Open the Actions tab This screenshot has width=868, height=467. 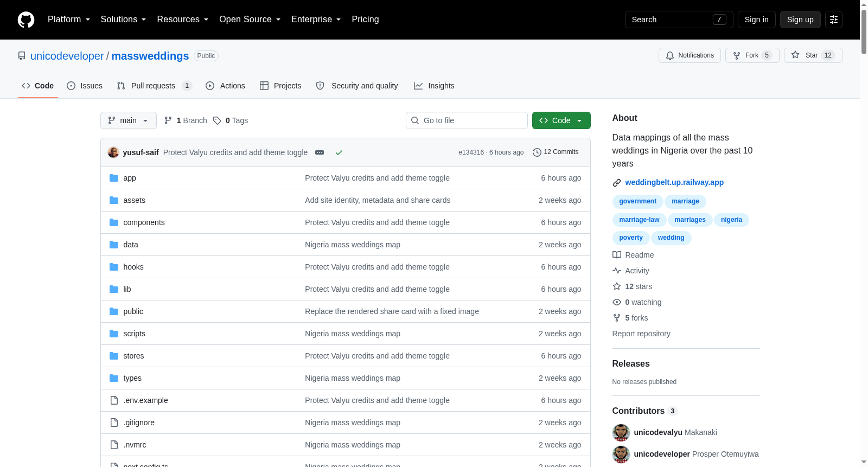click(x=226, y=86)
